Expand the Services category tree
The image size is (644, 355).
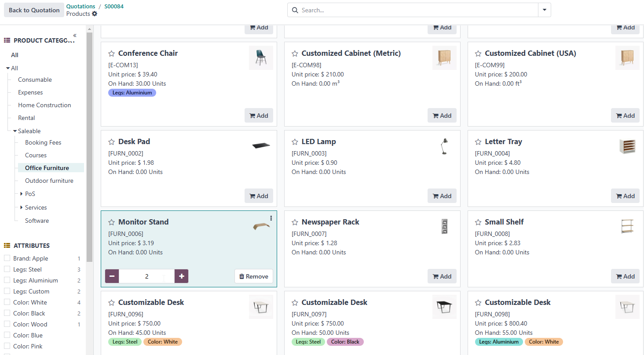21,207
